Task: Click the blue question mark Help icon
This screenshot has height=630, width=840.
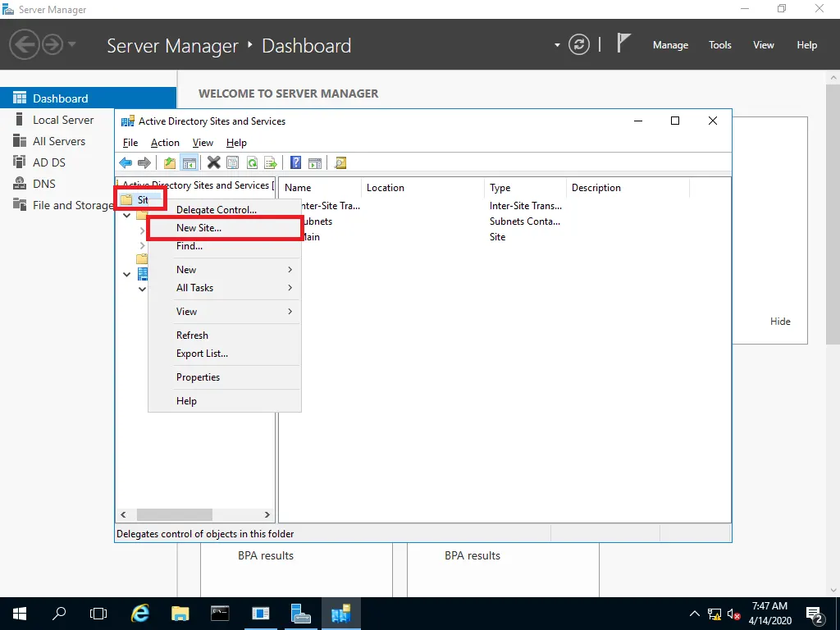Action: pos(295,163)
